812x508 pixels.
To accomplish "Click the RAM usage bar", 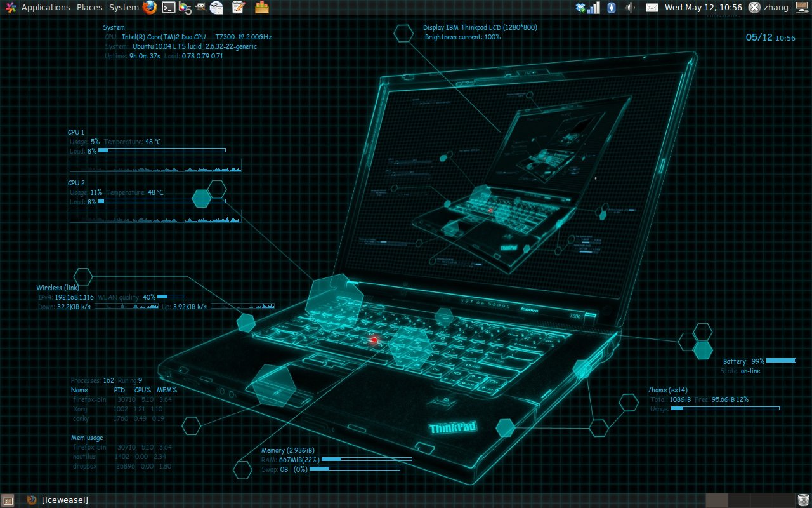I will [367, 459].
